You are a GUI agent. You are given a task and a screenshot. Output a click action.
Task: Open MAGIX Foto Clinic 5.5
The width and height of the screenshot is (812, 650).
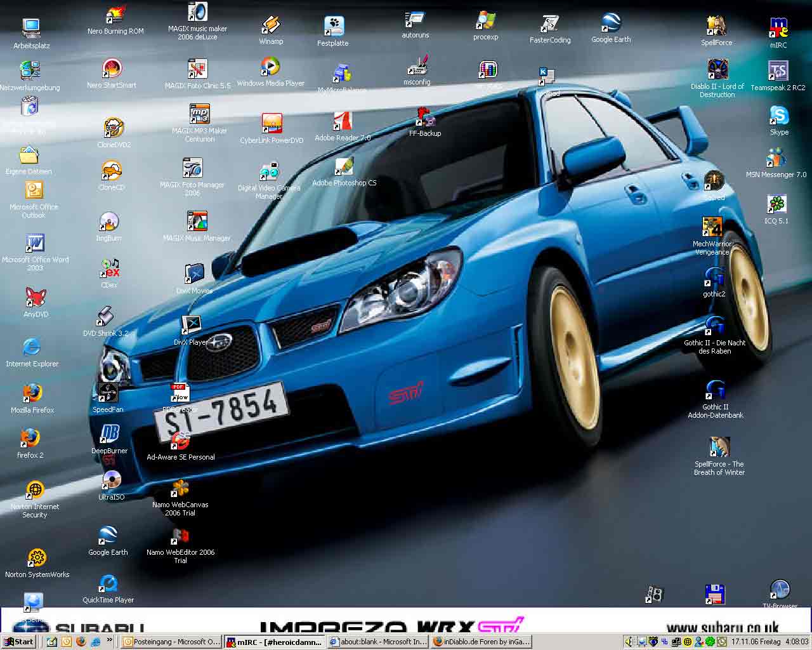[197, 69]
